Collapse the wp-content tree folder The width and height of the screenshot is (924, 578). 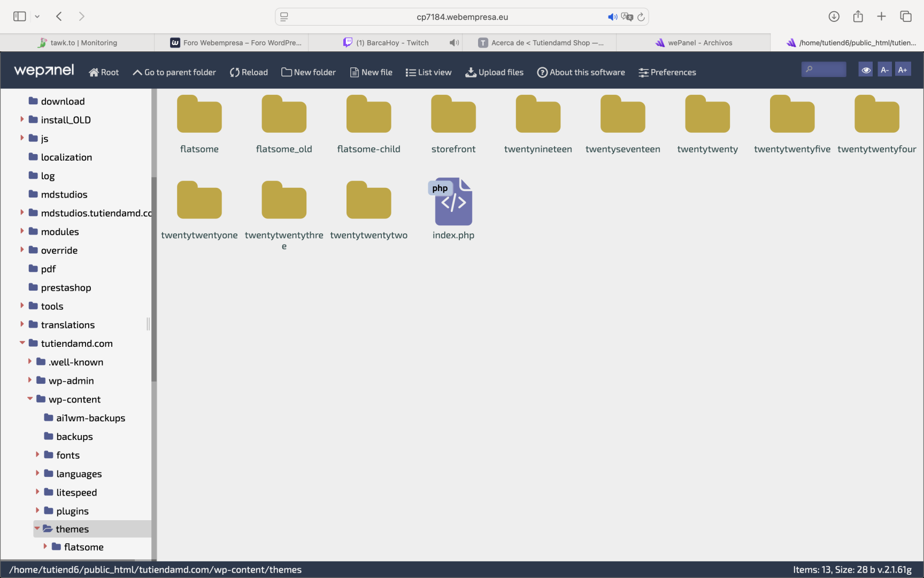30,399
